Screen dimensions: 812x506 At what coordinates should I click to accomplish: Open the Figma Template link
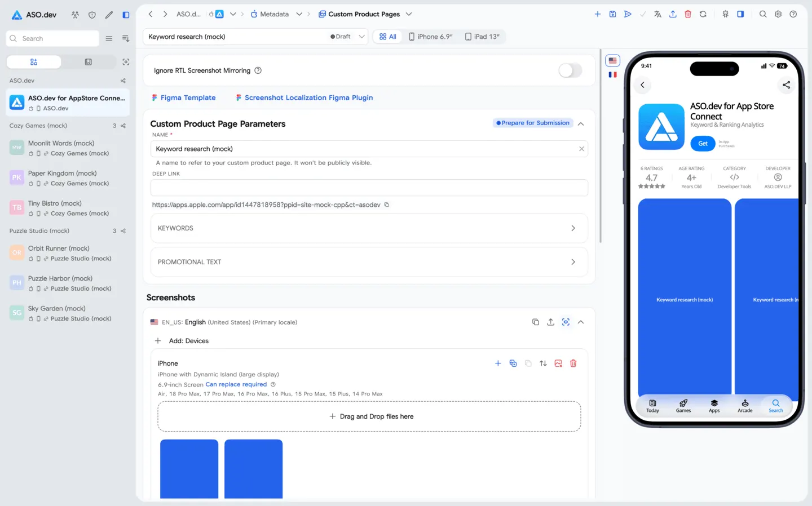(x=184, y=97)
